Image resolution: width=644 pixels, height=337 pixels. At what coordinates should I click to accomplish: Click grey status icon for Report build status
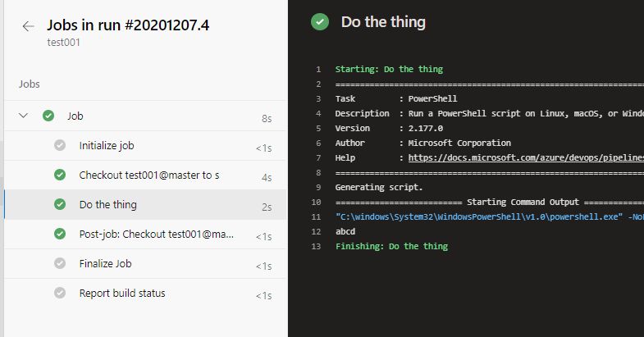click(x=60, y=294)
